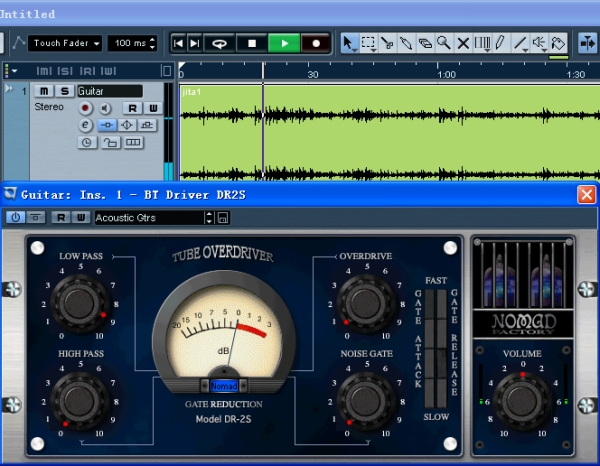This screenshot has width=600, height=466.
Task: Adjust the VOLUME knob
Action: pyautogui.click(x=522, y=401)
